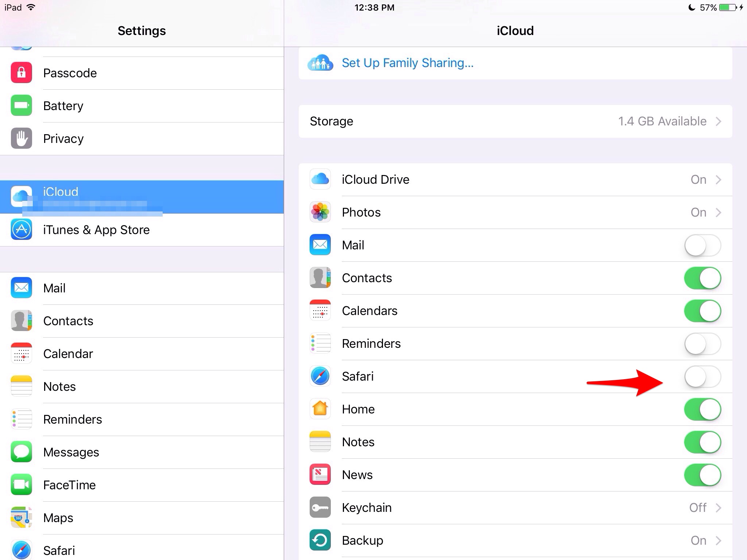Switch off the News iCloud toggle
The width and height of the screenshot is (747, 560).
click(x=703, y=475)
